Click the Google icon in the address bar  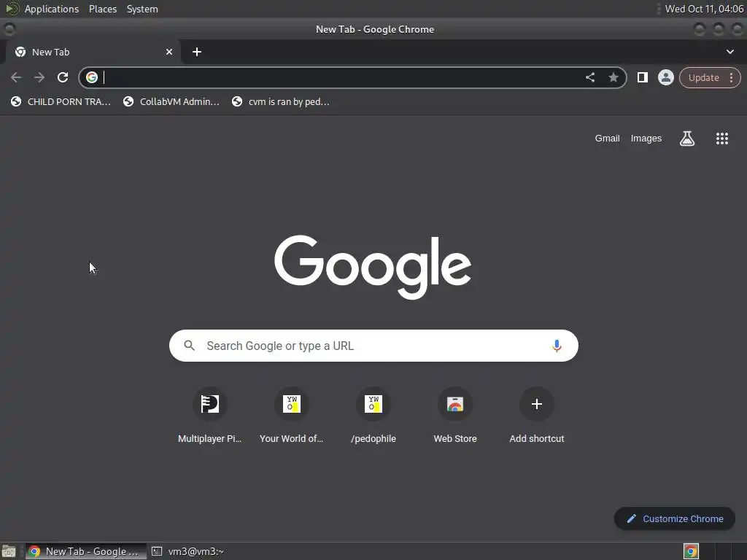point(92,77)
